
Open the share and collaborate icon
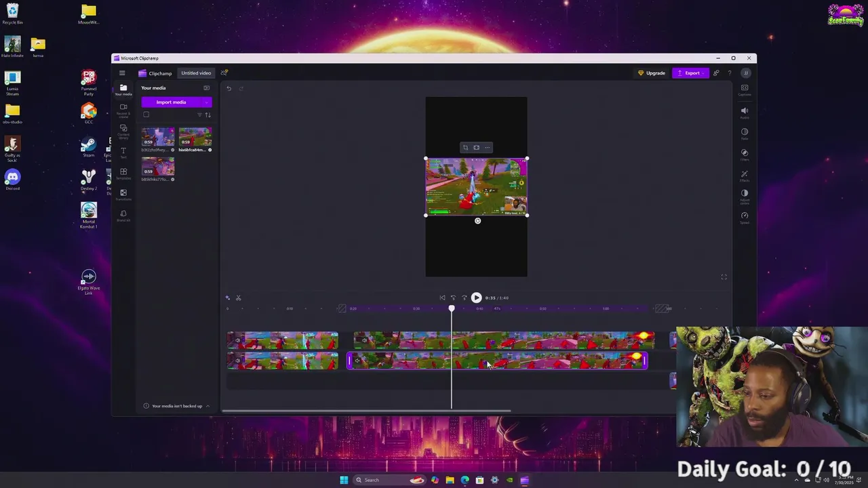click(716, 73)
